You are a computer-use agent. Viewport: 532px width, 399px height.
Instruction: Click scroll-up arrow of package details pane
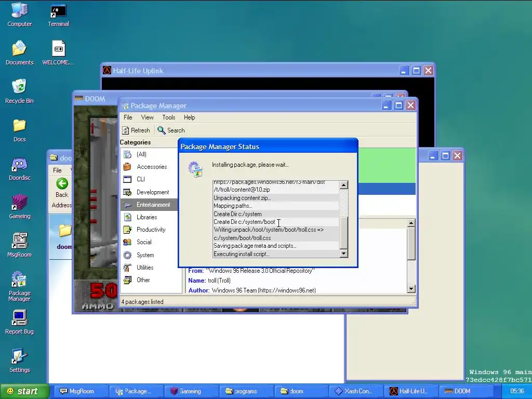click(x=411, y=223)
